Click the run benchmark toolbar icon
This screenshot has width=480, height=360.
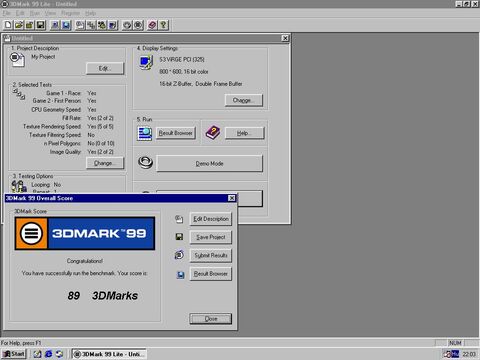click(x=138, y=25)
